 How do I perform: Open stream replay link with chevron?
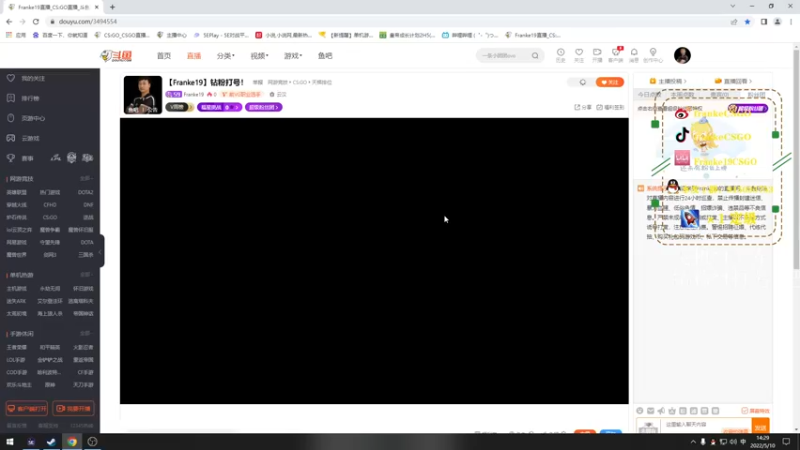pyautogui.click(x=733, y=81)
